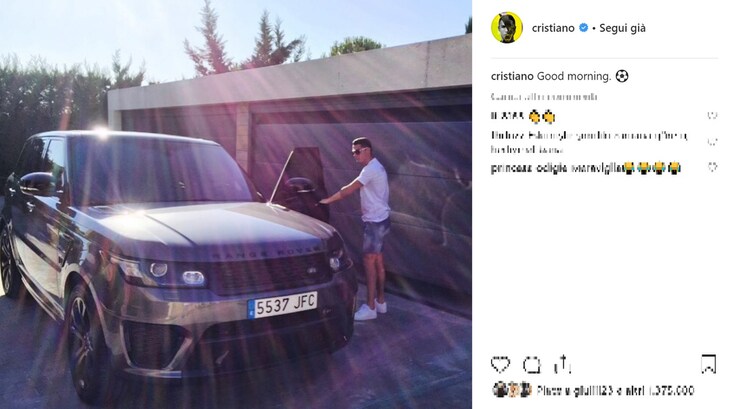Open cristiano's yellow profile picture
Image resolution: width=736 pixels, height=409 pixels.
[506, 28]
